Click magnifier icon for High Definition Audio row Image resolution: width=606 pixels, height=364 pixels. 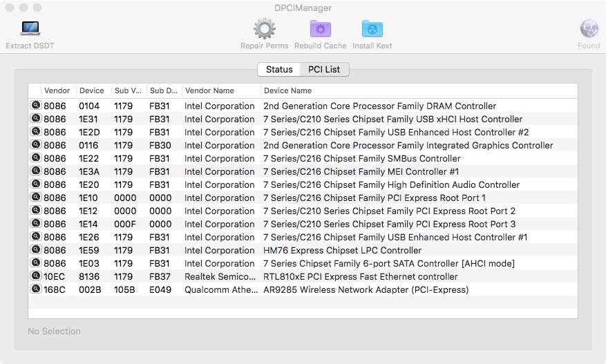35,184
